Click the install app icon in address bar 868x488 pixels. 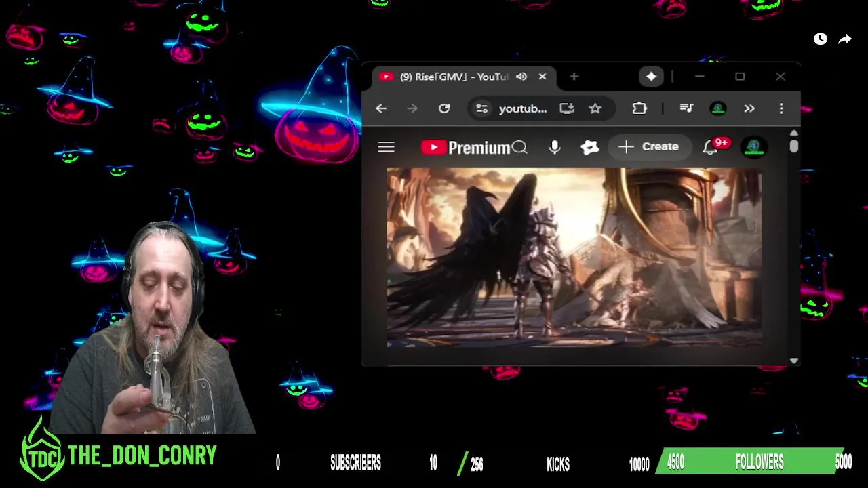pos(567,108)
